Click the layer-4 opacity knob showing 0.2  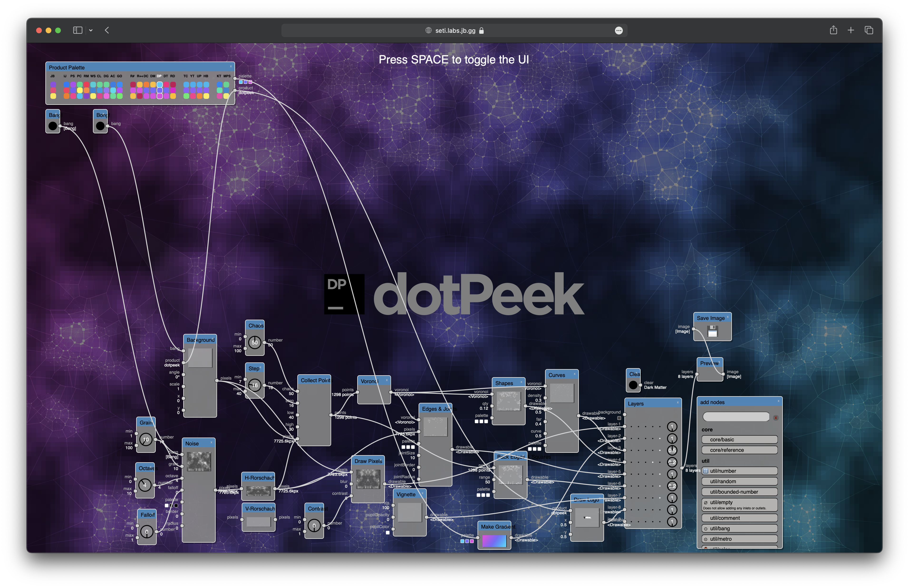(x=672, y=462)
